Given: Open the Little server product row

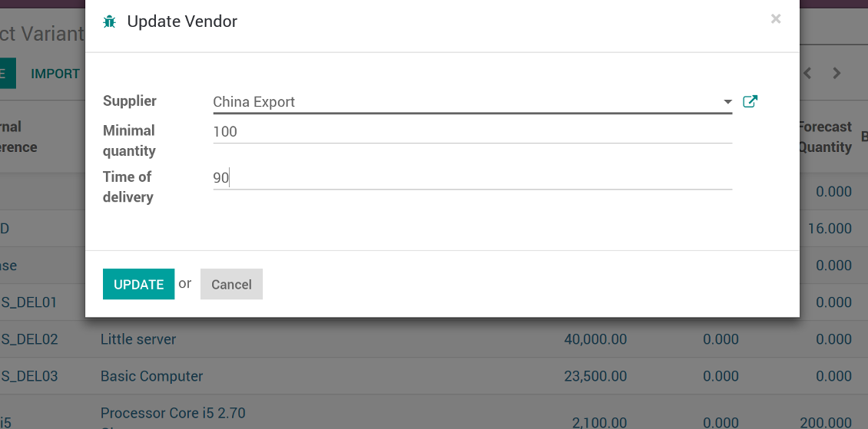Looking at the screenshot, I should coord(138,339).
